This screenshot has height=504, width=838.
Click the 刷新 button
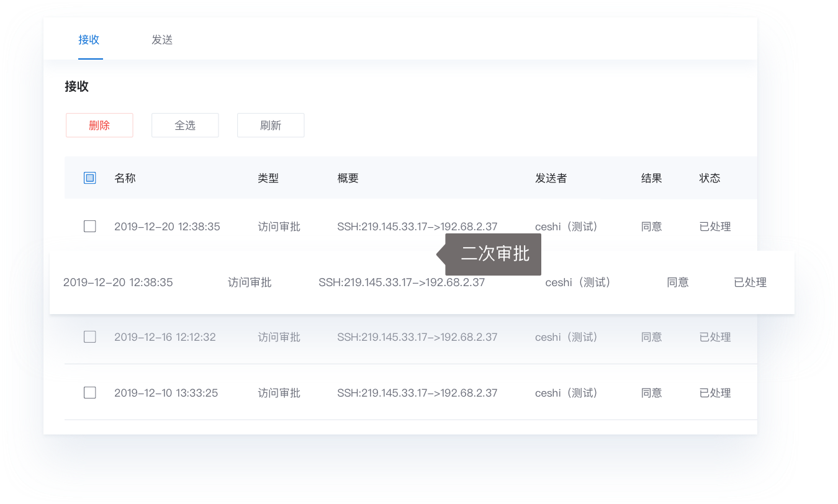click(x=271, y=125)
